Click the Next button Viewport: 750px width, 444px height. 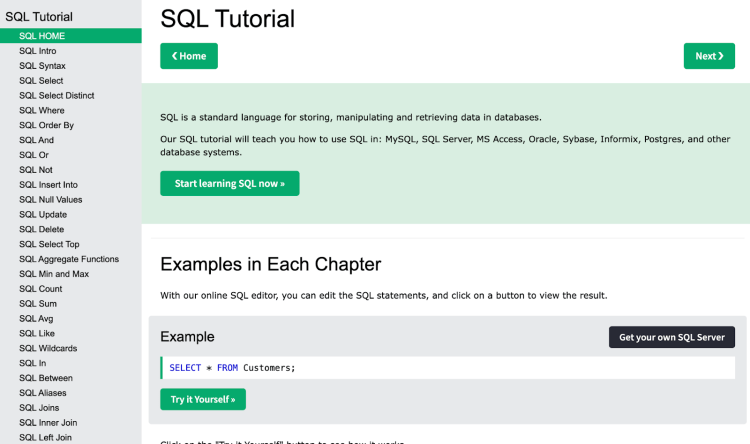(x=709, y=56)
